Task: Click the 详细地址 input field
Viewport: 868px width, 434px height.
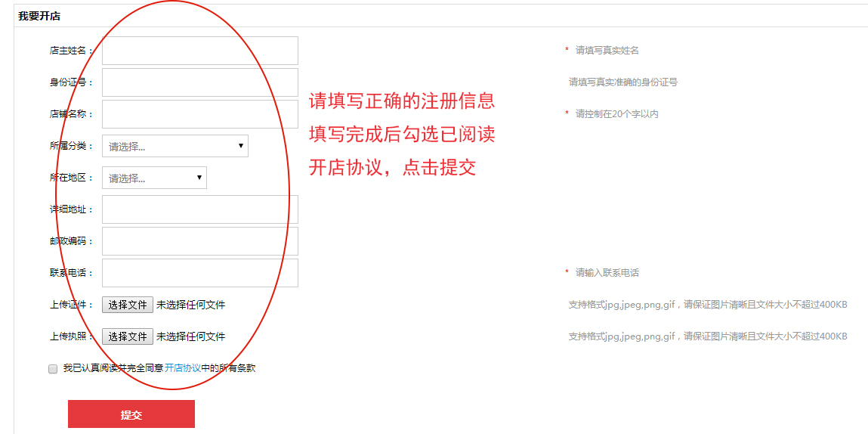Action: (200, 209)
